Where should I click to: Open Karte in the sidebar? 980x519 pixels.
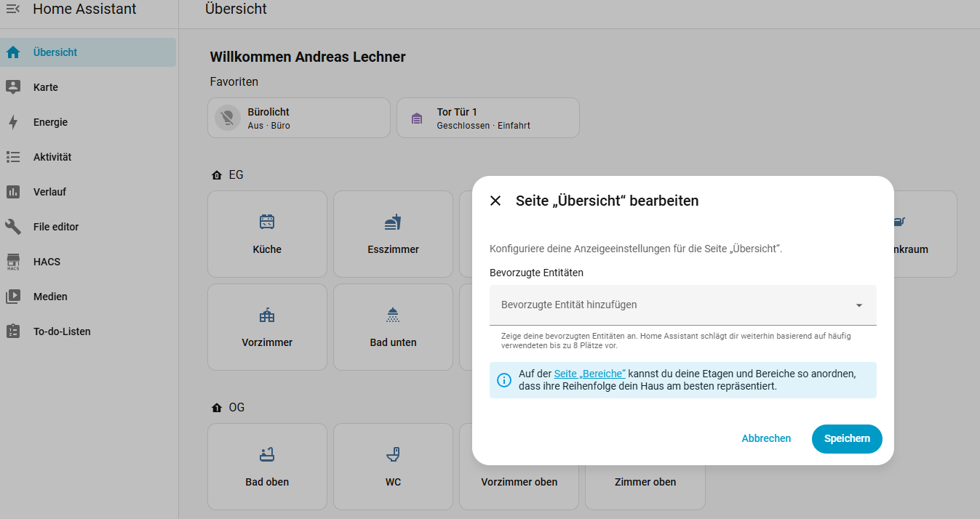[45, 87]
